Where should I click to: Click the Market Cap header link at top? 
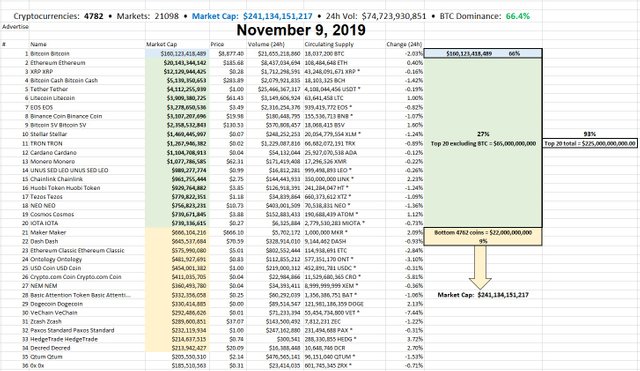point(252,16)
